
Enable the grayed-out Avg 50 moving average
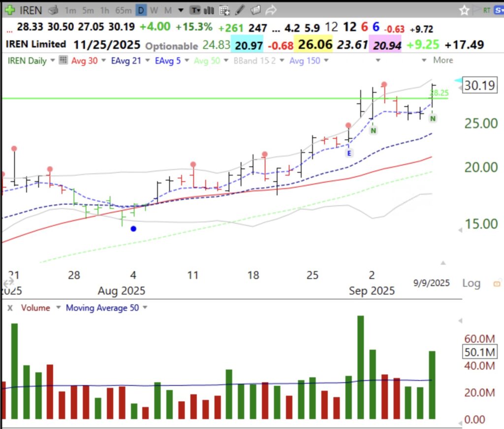pyautogui.click(x=208, y=60)
